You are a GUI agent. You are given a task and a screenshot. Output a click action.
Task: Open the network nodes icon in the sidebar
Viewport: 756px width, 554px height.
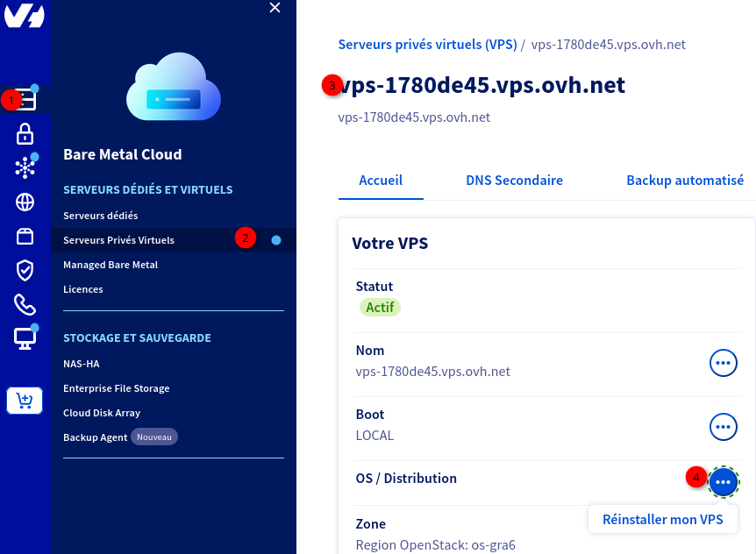[x=25, y=167]
